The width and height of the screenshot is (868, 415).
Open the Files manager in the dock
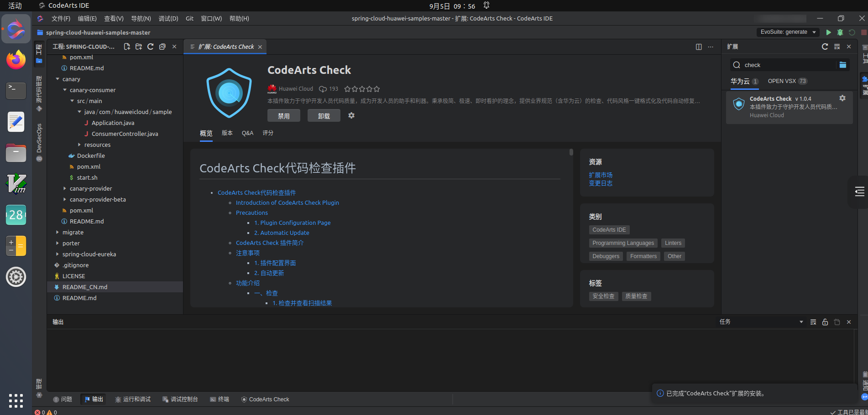[x=16, y=153]
